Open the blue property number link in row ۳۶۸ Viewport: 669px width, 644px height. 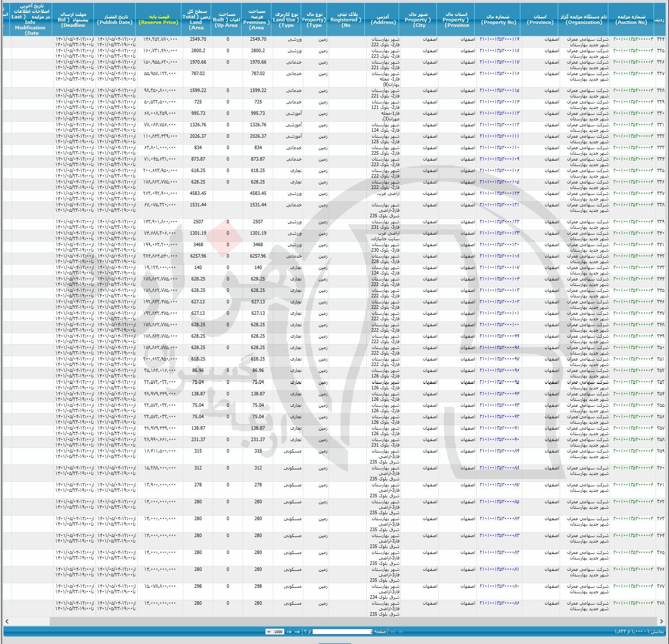pos(499,603)
